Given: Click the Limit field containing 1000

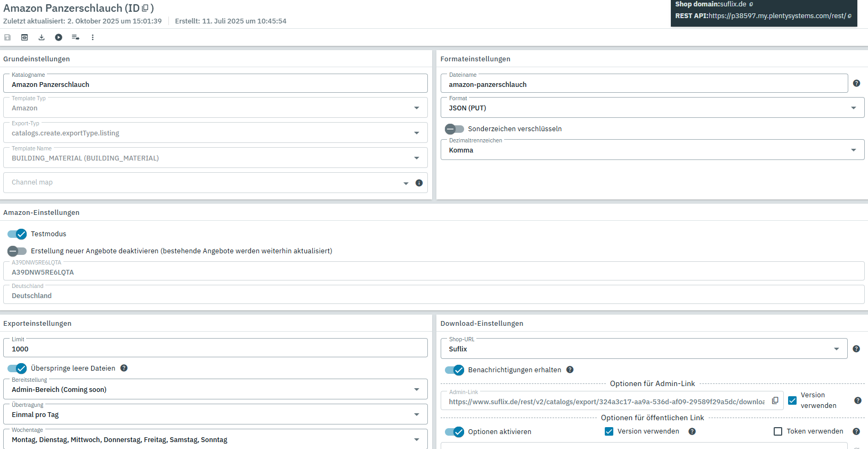Looking at the screenshot, I should tap(215, 349).
